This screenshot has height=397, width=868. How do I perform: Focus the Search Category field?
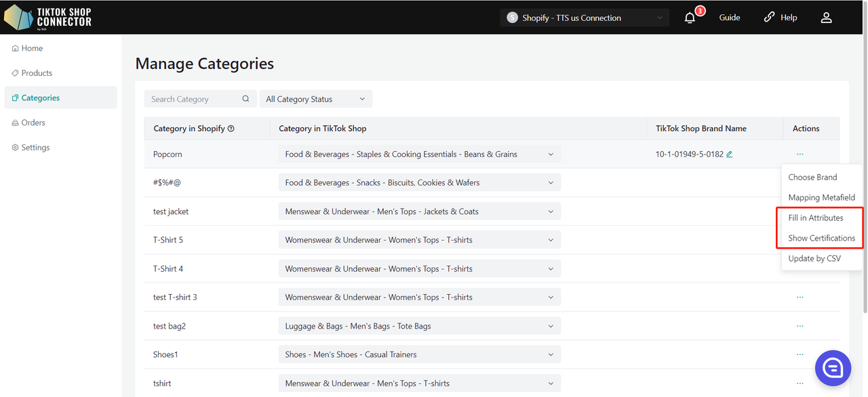point(193,99)
